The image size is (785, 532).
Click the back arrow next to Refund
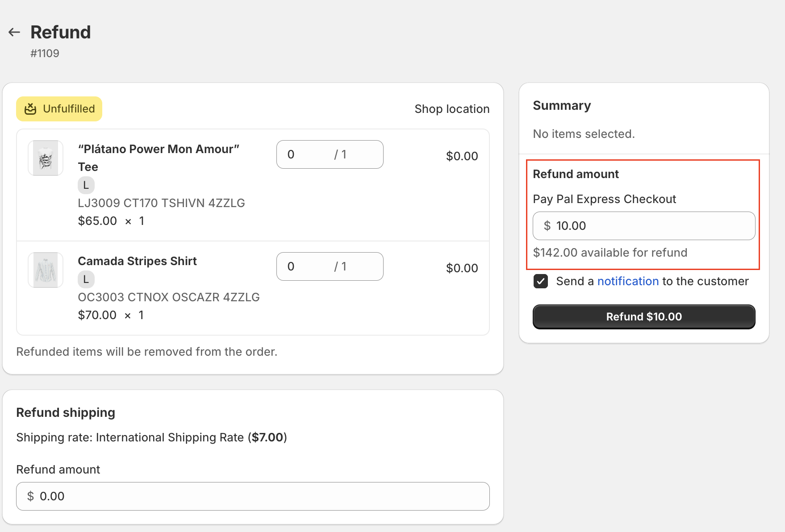point(14,32)
